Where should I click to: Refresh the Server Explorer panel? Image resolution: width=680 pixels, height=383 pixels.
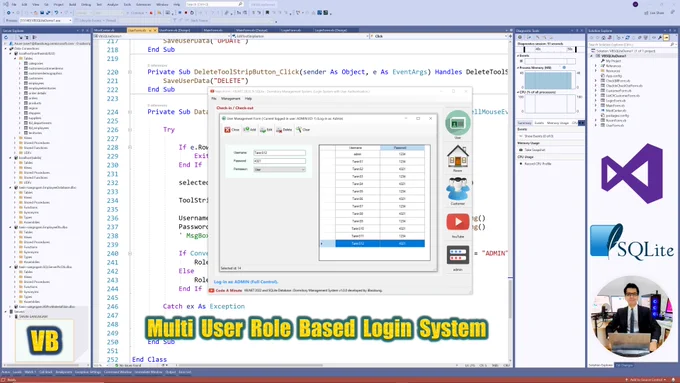coord(6,37)
